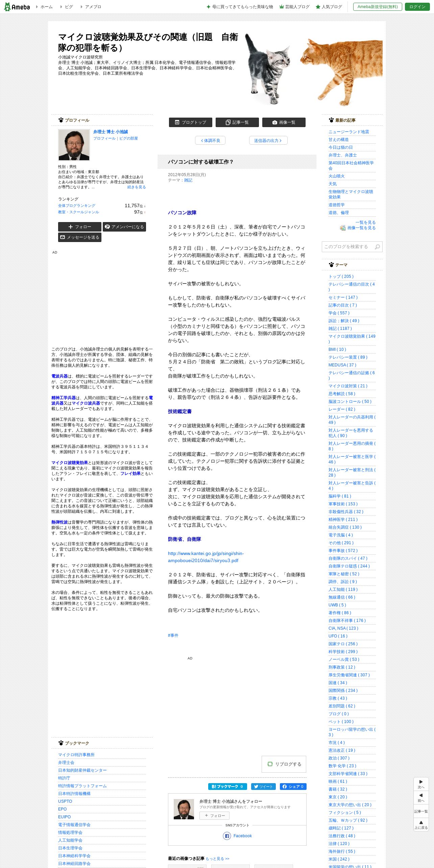The width and height of the screenshot is (434, 868).
Task: Click アメンバーになる button
Action: (x=124, y=227)
